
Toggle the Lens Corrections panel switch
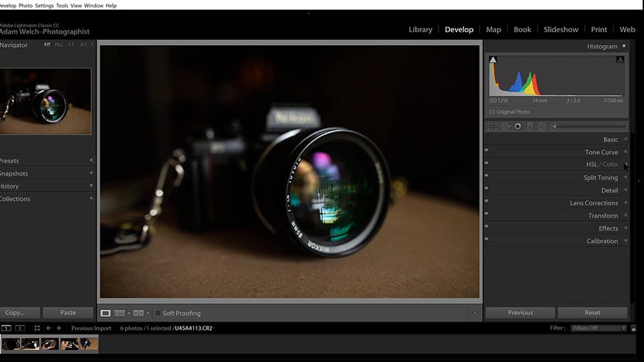(487, 201)
